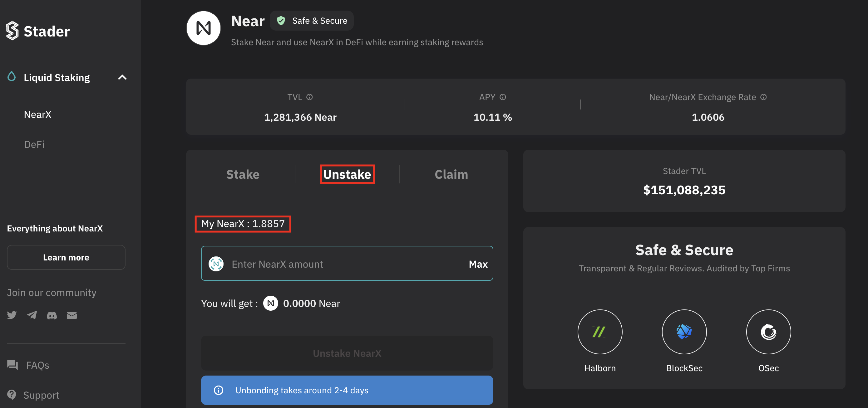868x408 pixels.
Task: Open the Support link
Action: (41, 395)
